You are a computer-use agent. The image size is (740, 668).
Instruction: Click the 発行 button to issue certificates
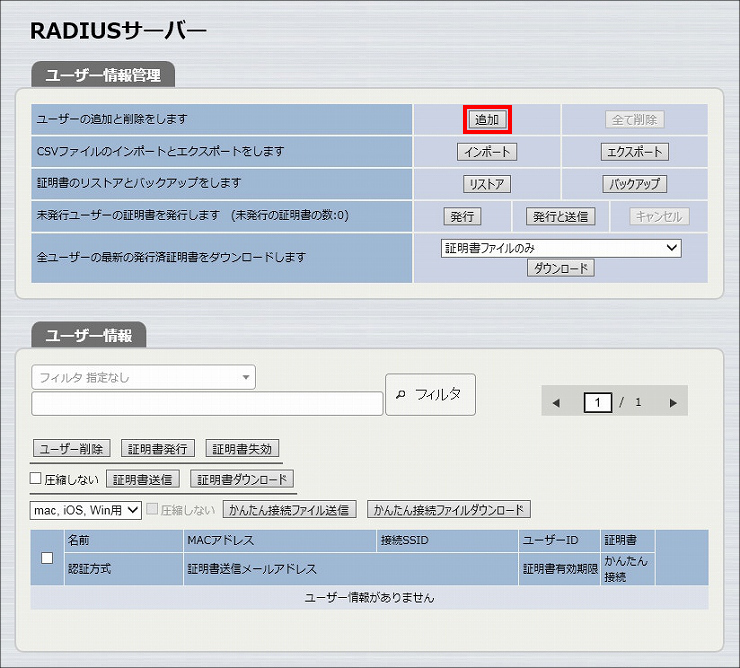(x=462, y=217)
